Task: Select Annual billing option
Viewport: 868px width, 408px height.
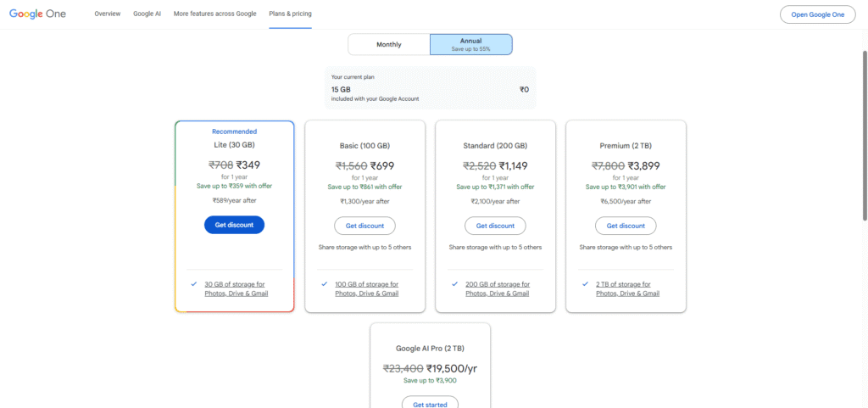Action: point(470,45)
